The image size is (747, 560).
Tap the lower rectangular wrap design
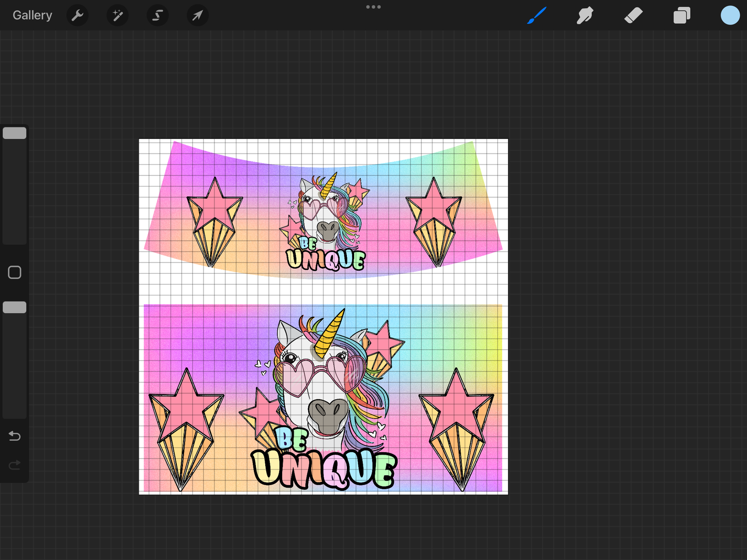[323, 398]
